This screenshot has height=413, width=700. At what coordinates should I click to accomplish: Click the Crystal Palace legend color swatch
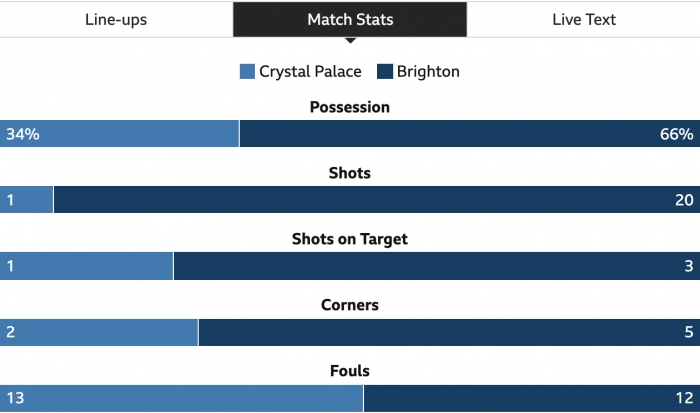coord(247,71)
